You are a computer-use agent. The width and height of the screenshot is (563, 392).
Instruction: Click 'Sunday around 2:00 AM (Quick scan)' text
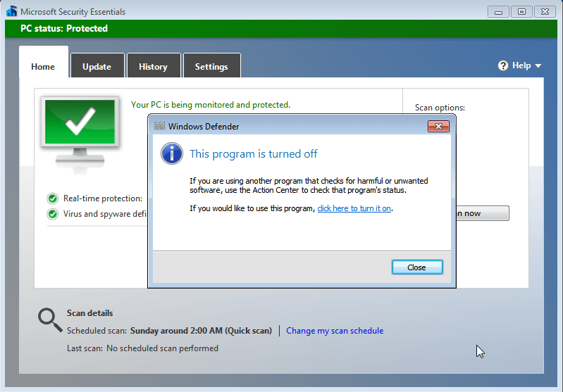pyautogui.click(x=201, y=331)
